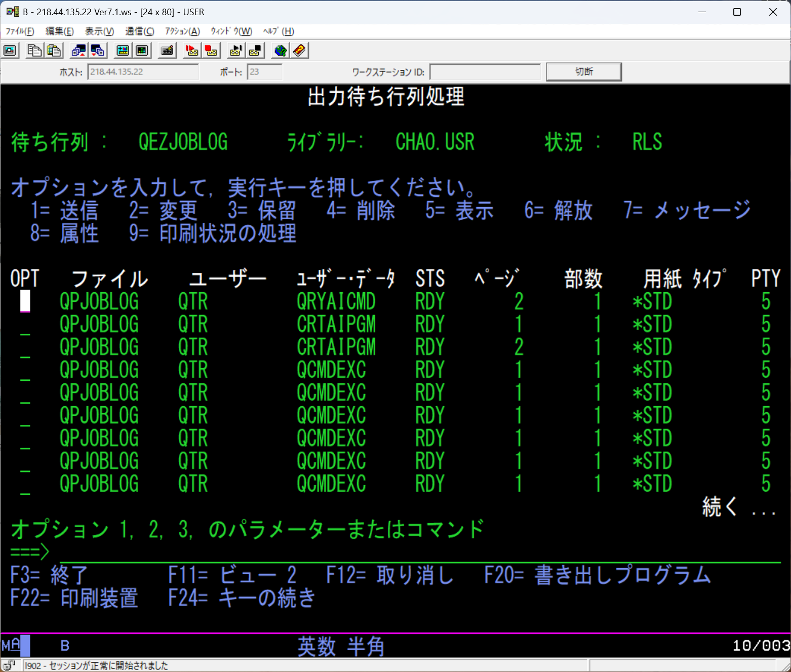The width and height of the screenshot is (791, 672).
Task: Open the Keyboard Remap toolbar icon
Action: point(167,50)
